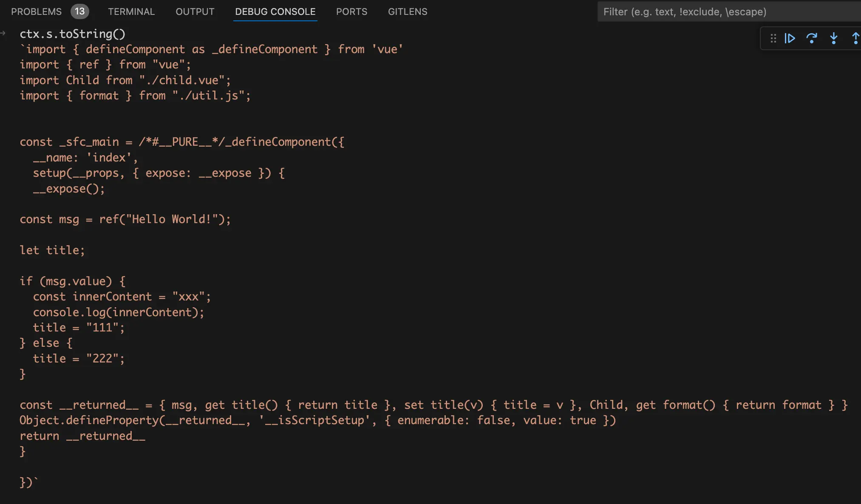The width and height of the screenshot is (861, 504).
Task: Focus the console filter input field
Action: pyautogui.click(x=728, y=11)
